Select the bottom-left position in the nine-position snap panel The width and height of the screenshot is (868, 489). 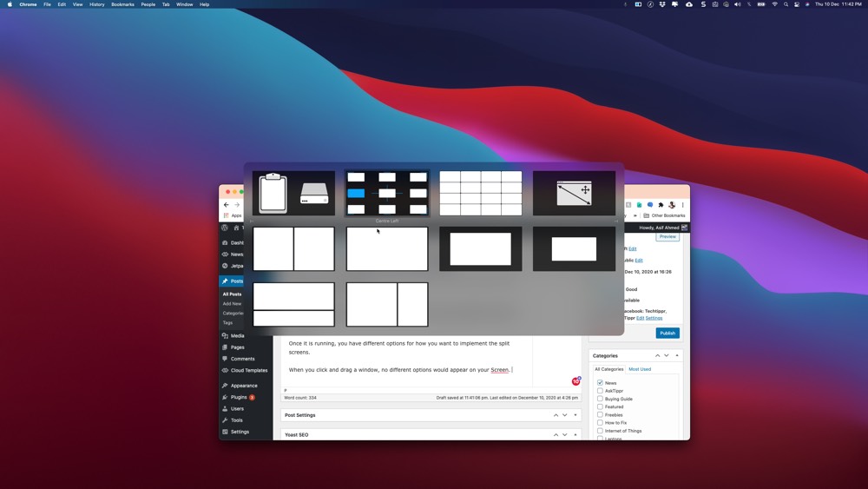tap(356, 209)
